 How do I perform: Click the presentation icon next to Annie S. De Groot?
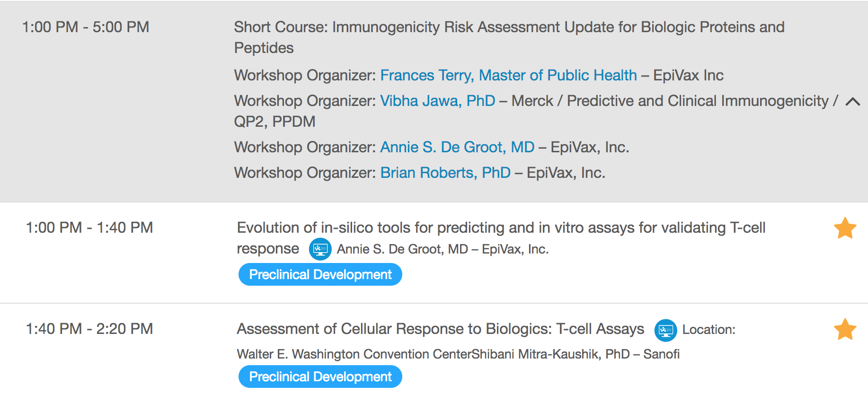click(320, 249)
